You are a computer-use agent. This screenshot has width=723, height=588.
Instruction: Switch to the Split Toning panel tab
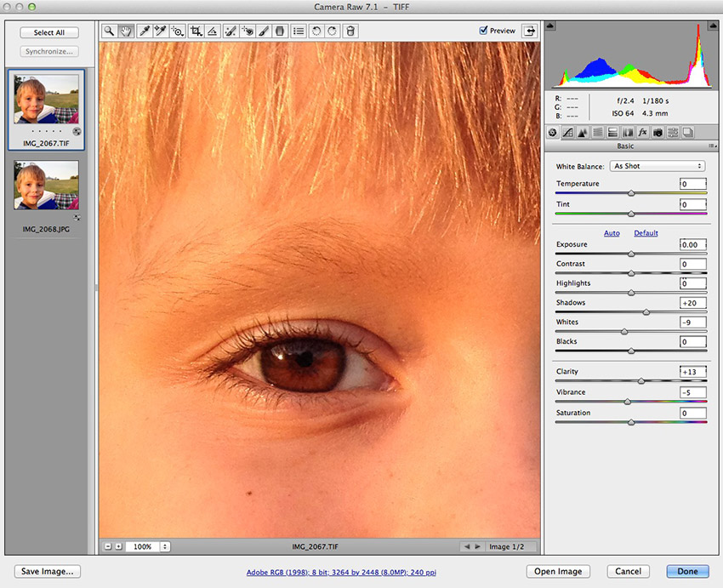[x=612, y=133]
